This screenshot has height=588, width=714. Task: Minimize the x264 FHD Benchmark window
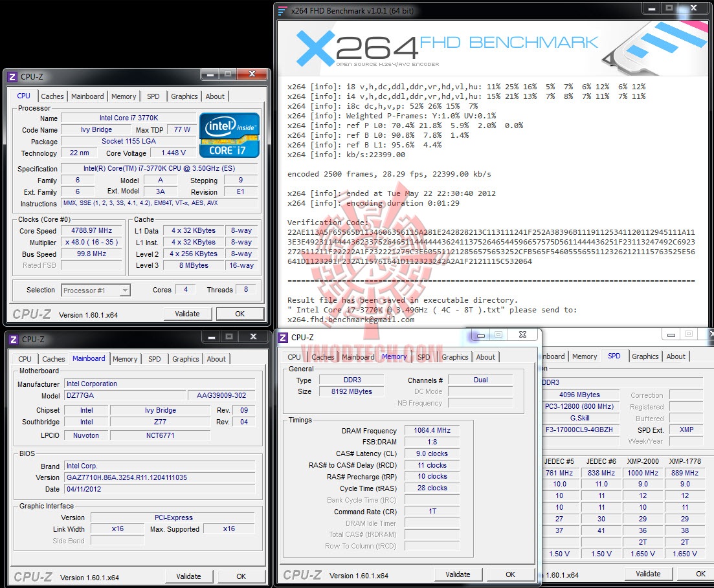(652, 8)
